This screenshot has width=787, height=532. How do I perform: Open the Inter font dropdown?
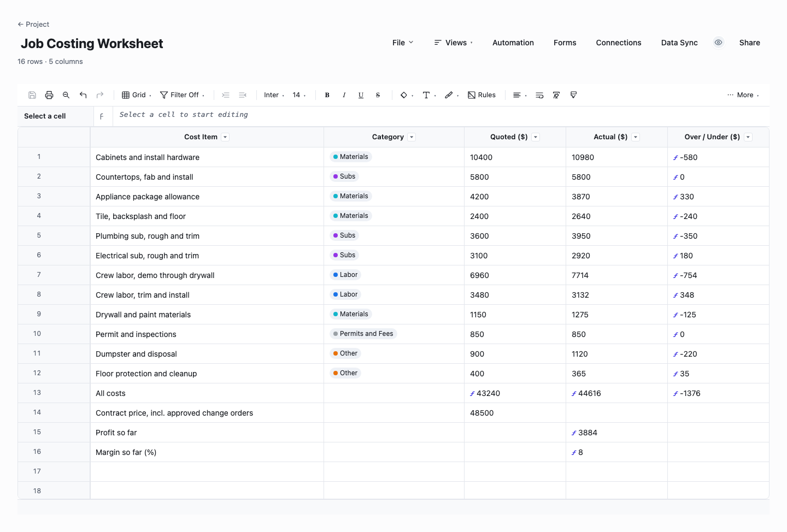(274, 95)
